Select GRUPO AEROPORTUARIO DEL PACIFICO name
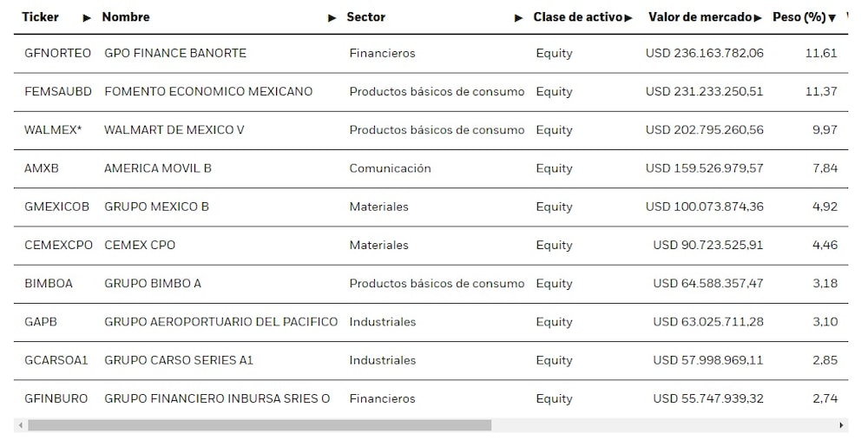 coord(220,322)
